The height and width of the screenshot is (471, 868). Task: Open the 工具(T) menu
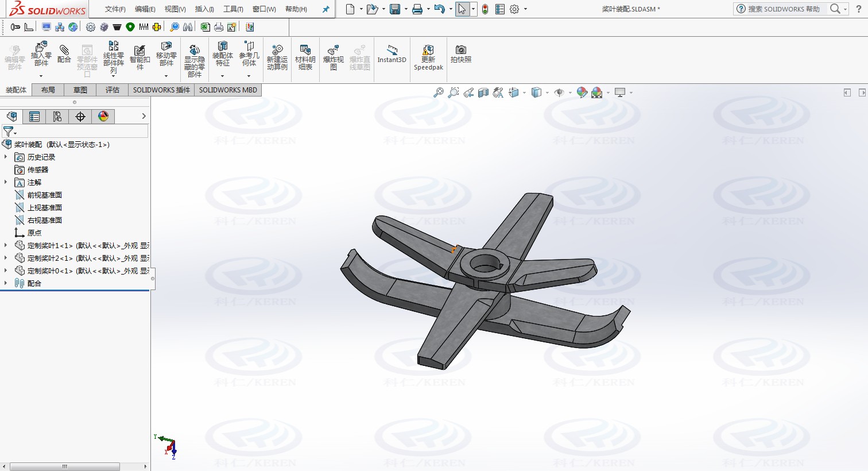(233, 9)
